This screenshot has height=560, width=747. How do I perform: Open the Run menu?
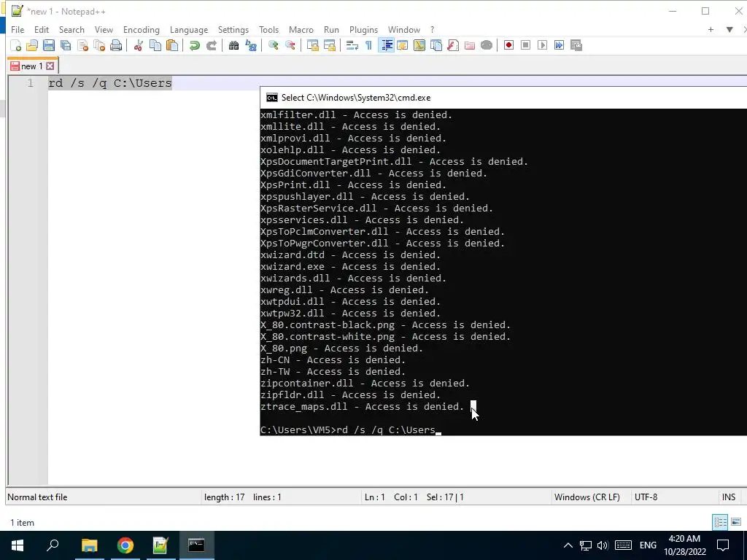pyautogui.click(x=331, y=29)
